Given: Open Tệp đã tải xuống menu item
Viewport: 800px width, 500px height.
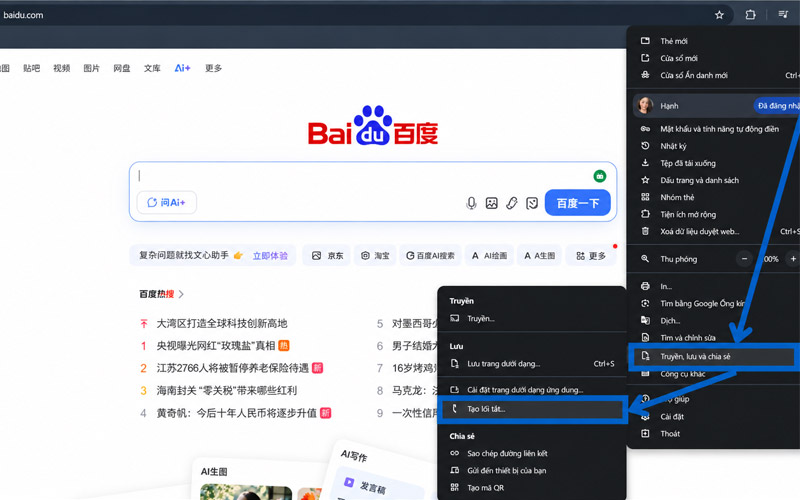Looking at the screenshot, I should [x=713, y=163].
